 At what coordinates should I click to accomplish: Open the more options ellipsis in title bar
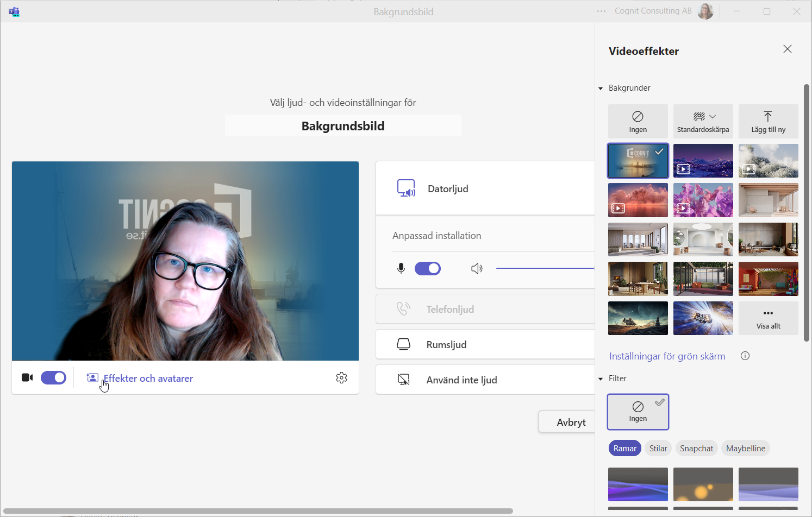(601, 11)
